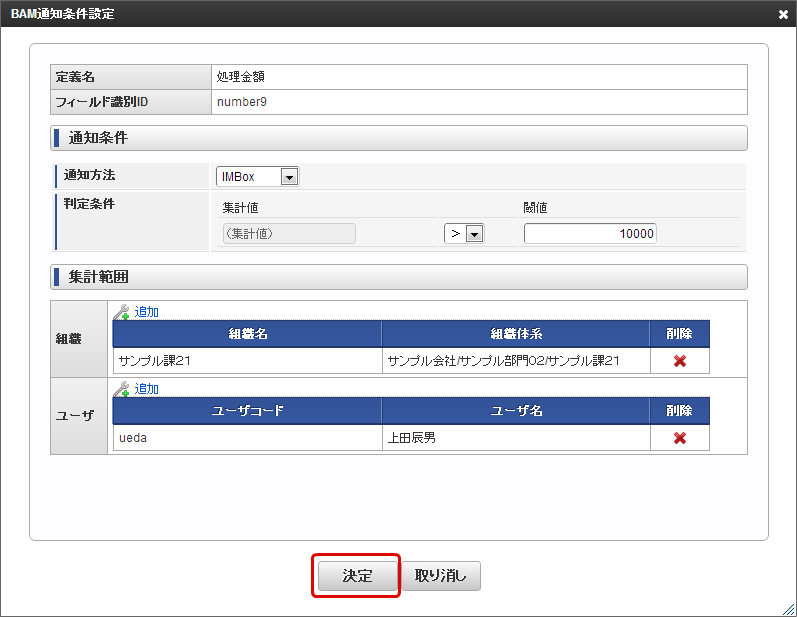Click the 追加 link for ユーザ

(146, 389)
